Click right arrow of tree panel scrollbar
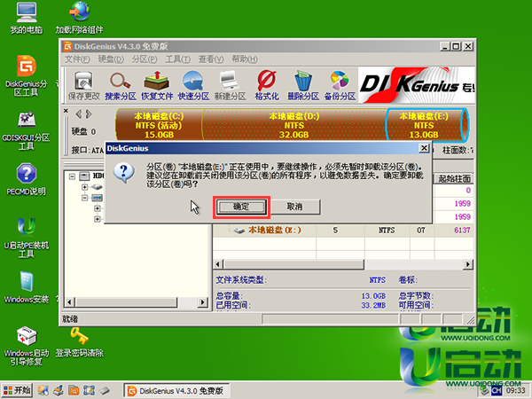 203,302
